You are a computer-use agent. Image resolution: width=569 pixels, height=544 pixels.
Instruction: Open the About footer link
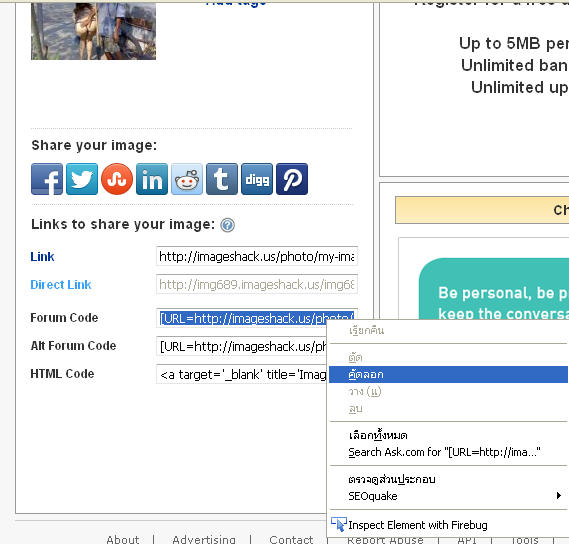coord(123,539)
